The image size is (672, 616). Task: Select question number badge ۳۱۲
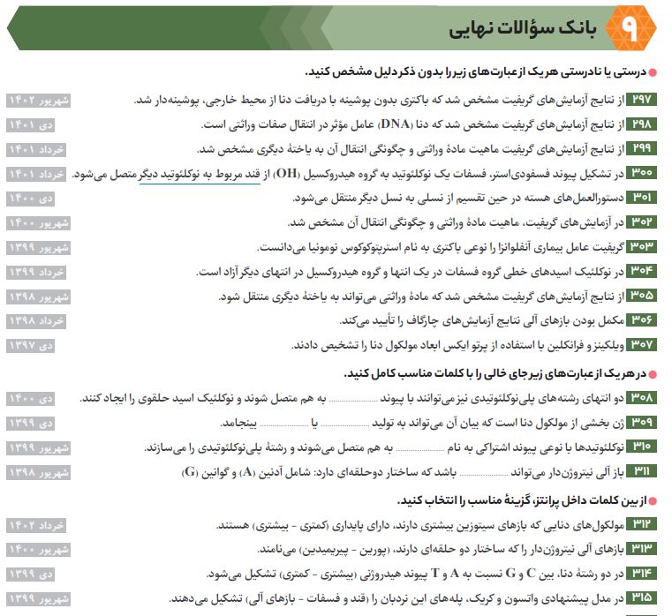point(641,524)
